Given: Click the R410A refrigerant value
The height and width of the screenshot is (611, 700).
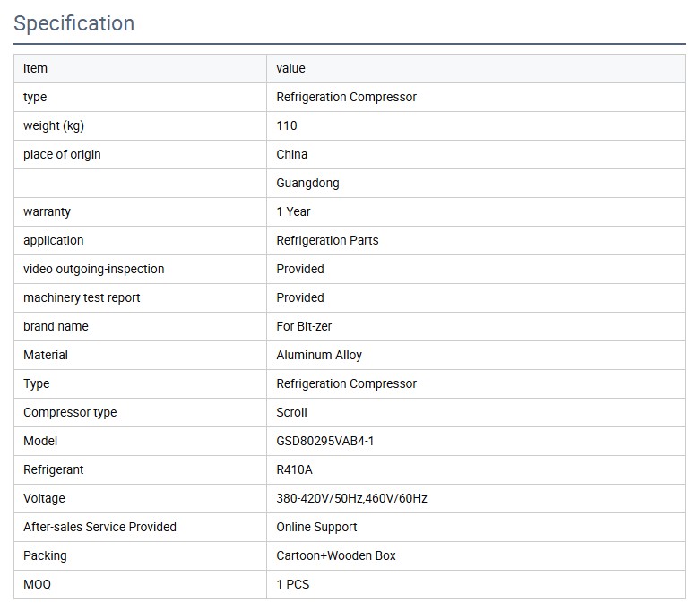Looking at the screenshot, I should click(294, 469).
